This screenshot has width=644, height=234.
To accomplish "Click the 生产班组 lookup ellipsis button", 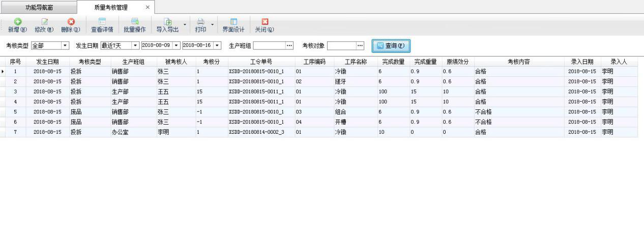I will tap(289, 46).
